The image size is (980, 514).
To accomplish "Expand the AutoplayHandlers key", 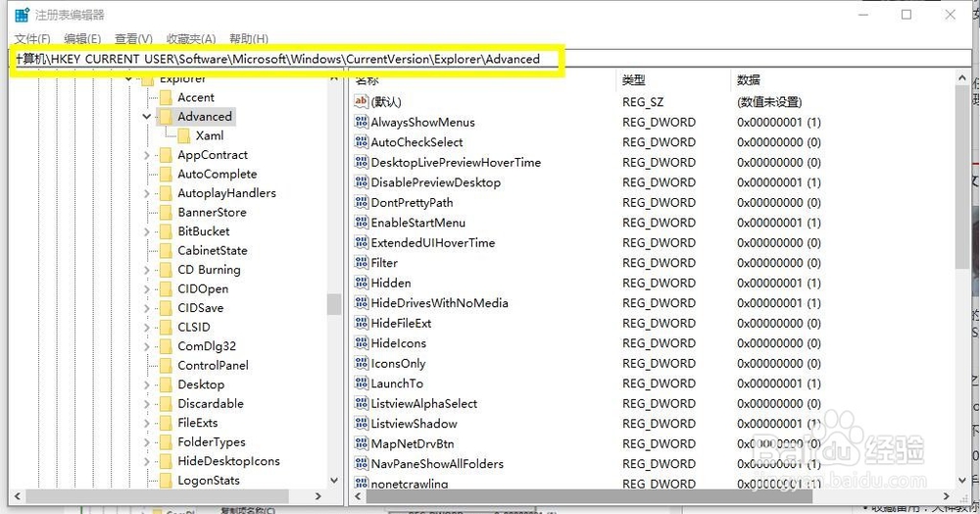I will click(147, 193).
